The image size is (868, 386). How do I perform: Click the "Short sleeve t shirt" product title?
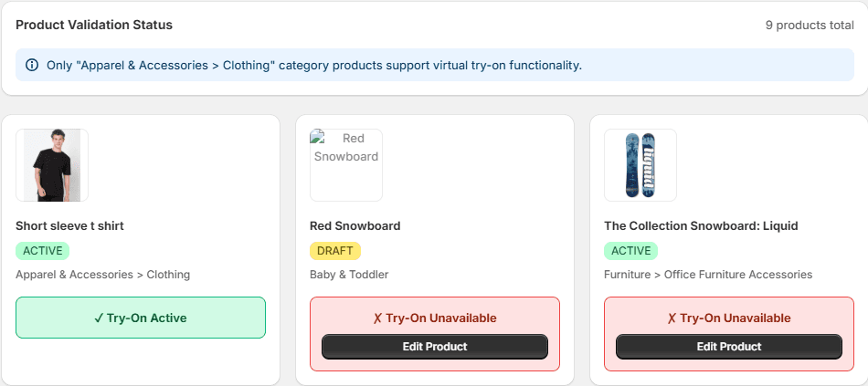click(x=69, y=225)
